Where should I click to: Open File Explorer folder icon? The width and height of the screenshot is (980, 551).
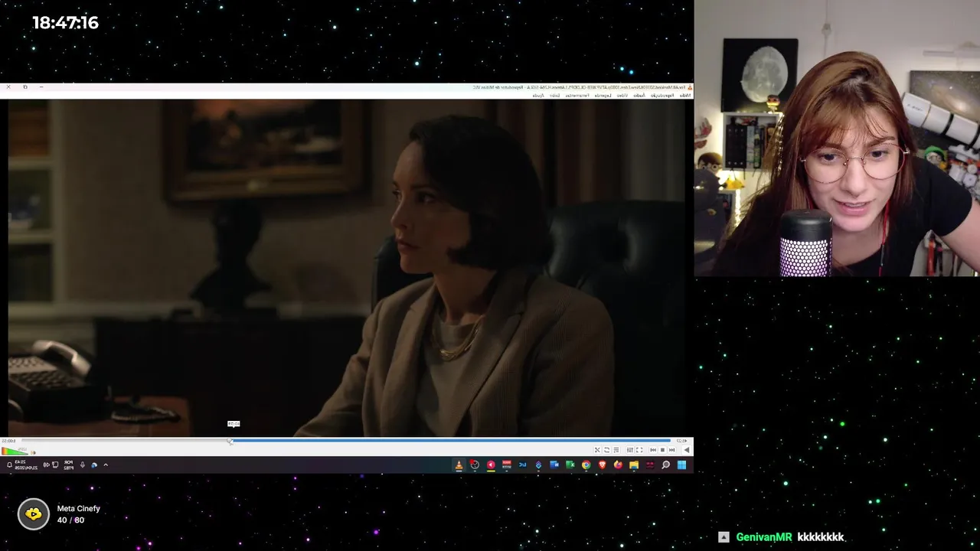coord(634,465)
